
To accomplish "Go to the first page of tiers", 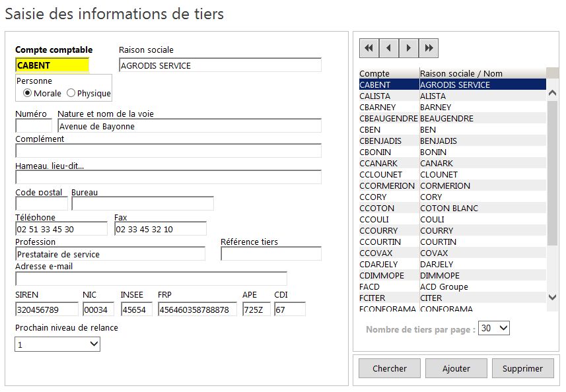I will [x=369, y=48].
